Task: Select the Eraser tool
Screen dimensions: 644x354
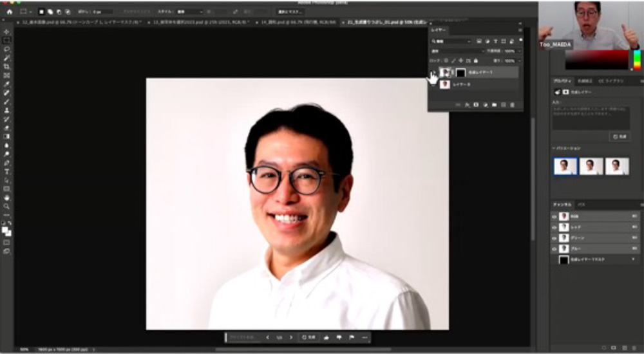Action: point(6,127)
